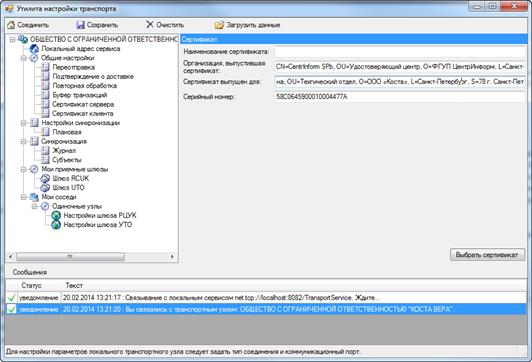Collapse the Мои соседи tree node
Viewport: 532px width, 362px height.
click(23, 197)
